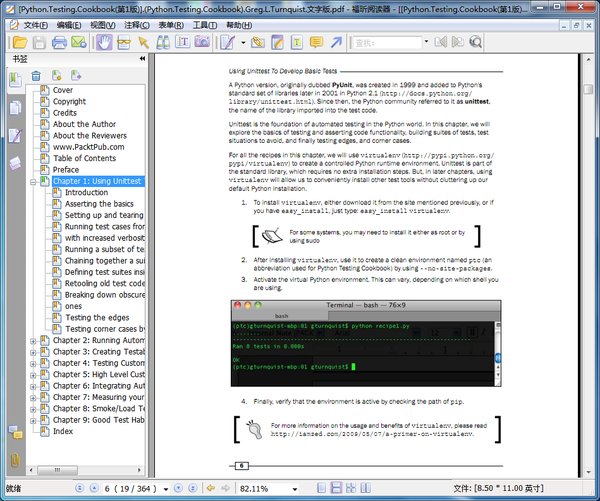600x501 pixels.
Task: Switch to facing pages layout
Action: point(365,488)
